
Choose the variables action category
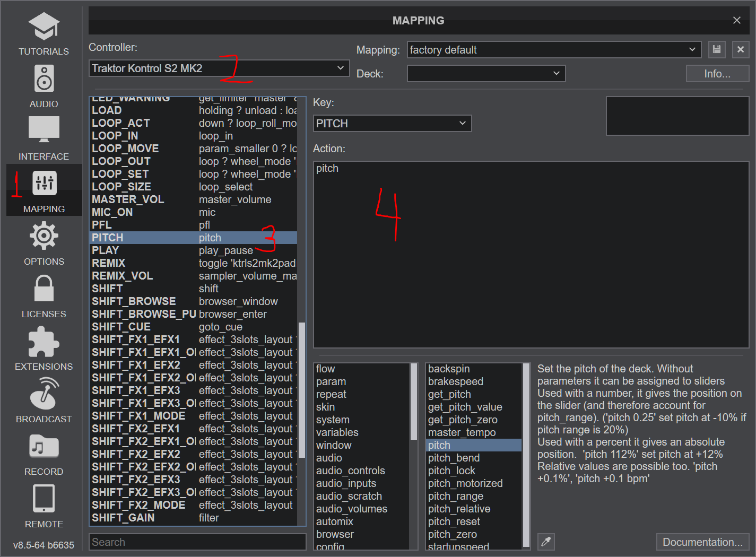tap(362, 432)
